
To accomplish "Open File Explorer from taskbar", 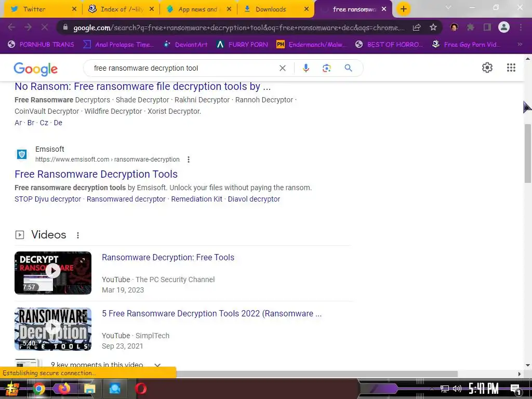I will pyautogui.click(x=89, y=389).
